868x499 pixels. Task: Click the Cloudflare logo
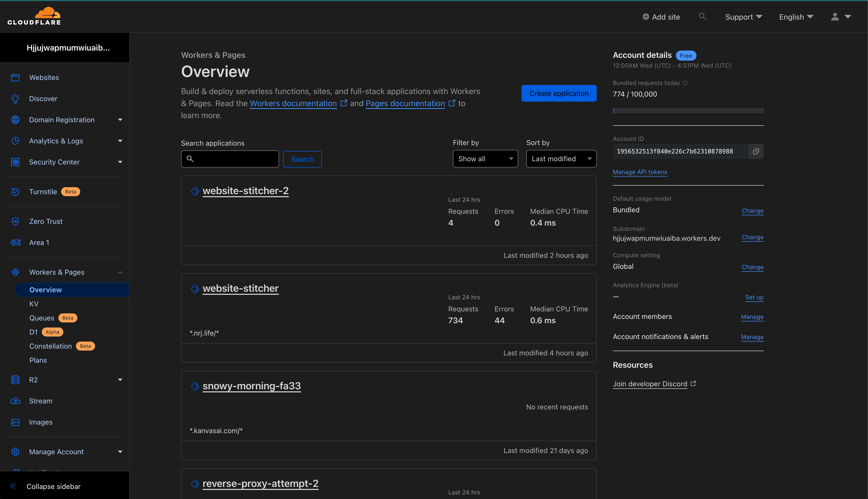point(34,16)
